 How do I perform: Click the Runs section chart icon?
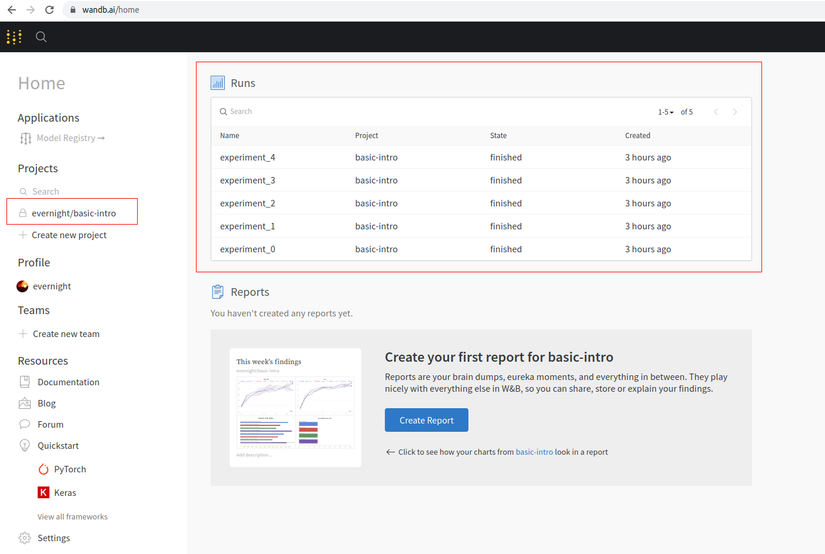[217, 83]
